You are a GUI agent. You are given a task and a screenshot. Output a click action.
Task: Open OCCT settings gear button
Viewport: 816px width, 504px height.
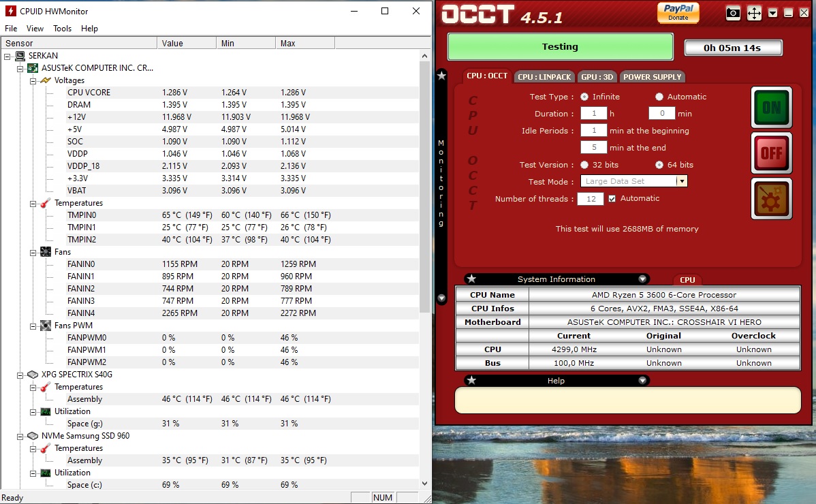click(771, 199)
